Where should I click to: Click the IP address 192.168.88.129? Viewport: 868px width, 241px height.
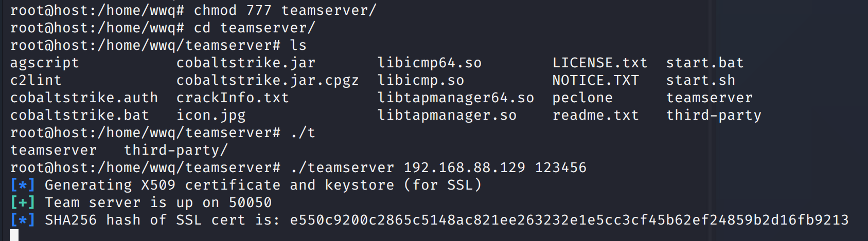click(x=465, y=168)
